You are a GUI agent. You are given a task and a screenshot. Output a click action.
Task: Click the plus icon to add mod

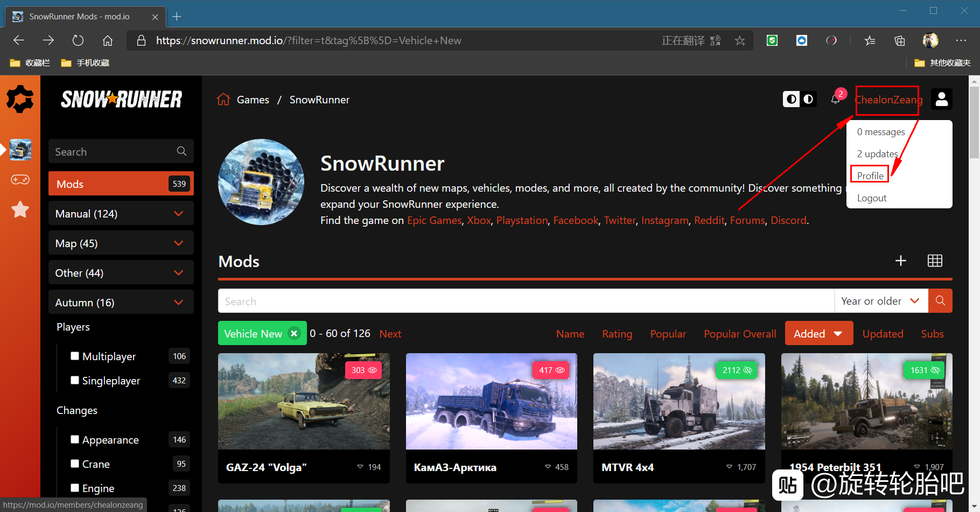click(x=901, y=261)
